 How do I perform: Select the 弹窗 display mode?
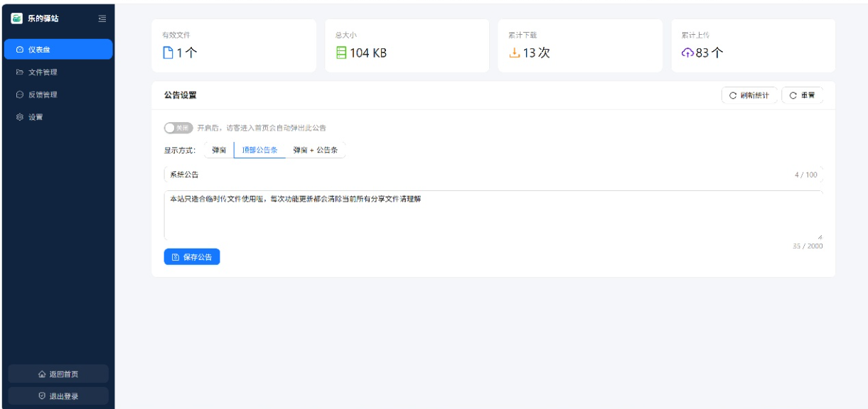tap(219, 150)
